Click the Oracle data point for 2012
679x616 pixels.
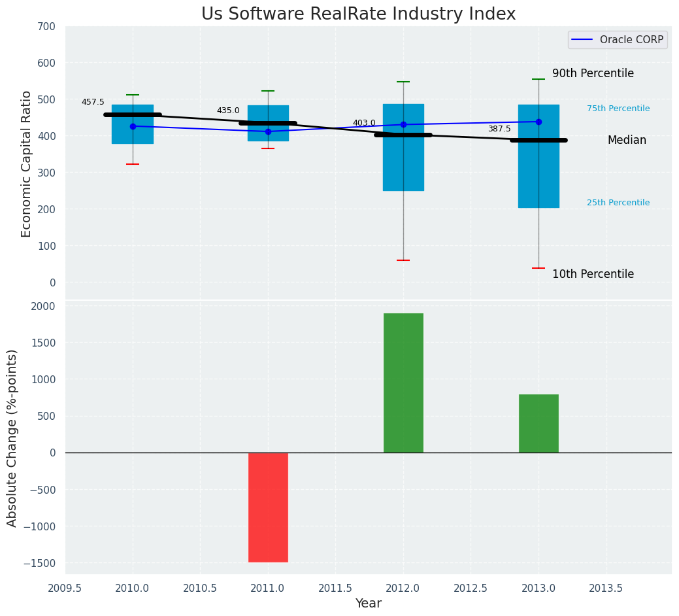click(403, 124)
